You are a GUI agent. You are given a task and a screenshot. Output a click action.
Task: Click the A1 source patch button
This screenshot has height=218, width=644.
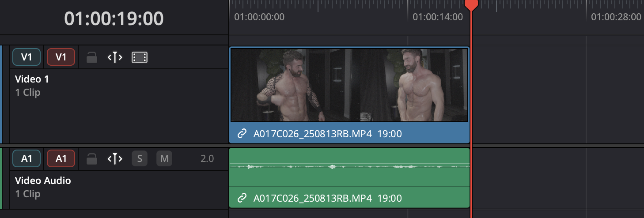tap(27, 158)
